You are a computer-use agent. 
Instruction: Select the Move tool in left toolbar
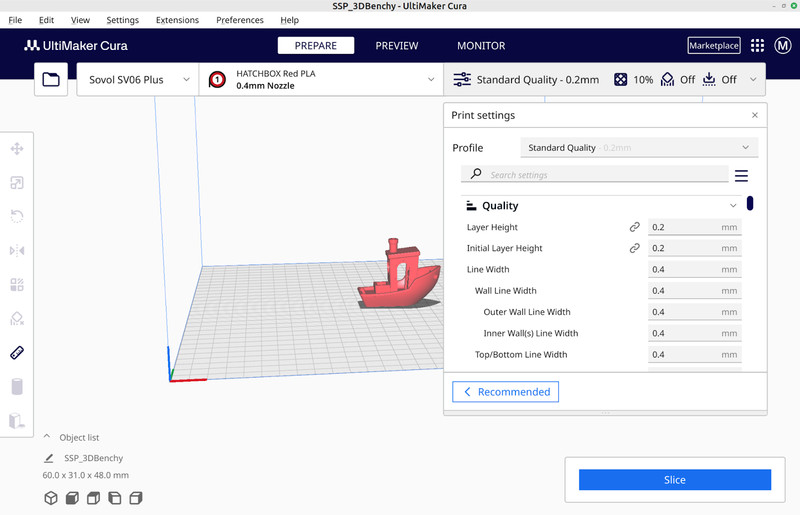17,149
